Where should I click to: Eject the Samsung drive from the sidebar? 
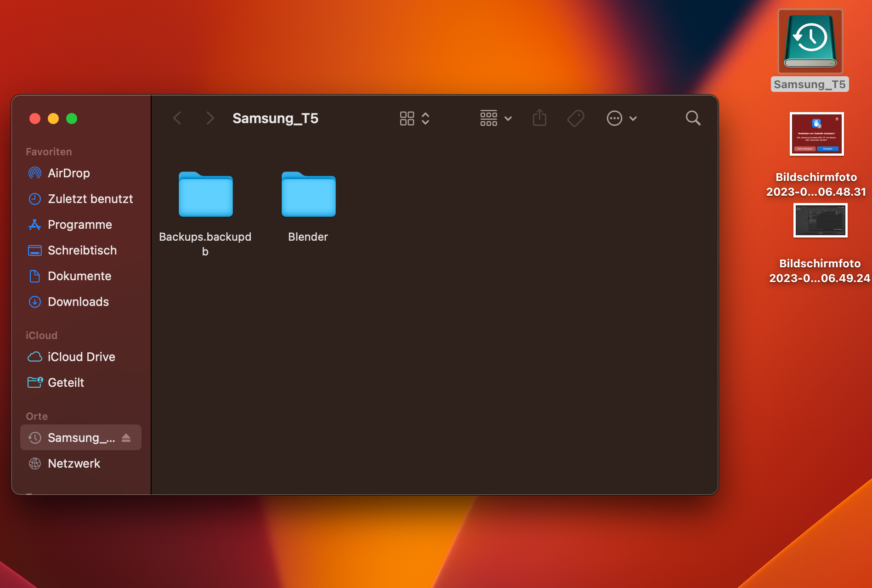[126, 438]
